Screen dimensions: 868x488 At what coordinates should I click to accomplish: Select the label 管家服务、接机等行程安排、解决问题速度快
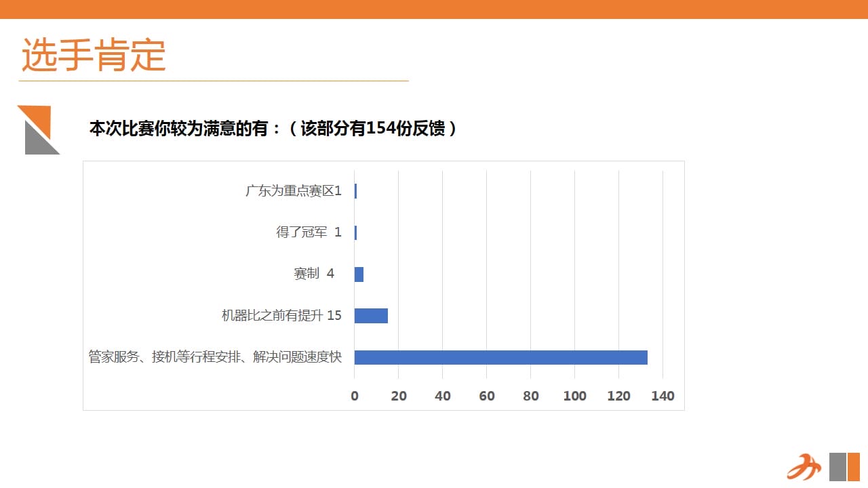point(215,357)
